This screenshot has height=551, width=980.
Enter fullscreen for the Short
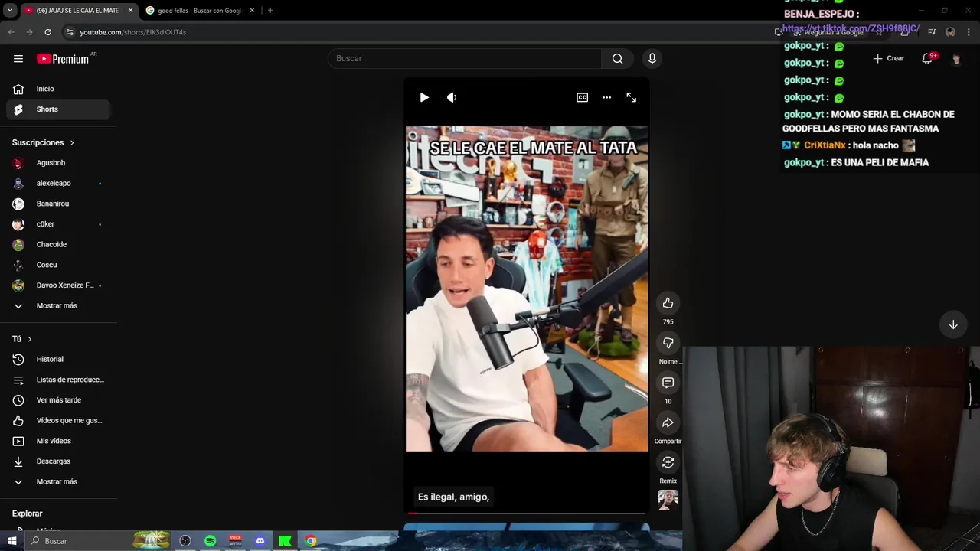(632, 98)
